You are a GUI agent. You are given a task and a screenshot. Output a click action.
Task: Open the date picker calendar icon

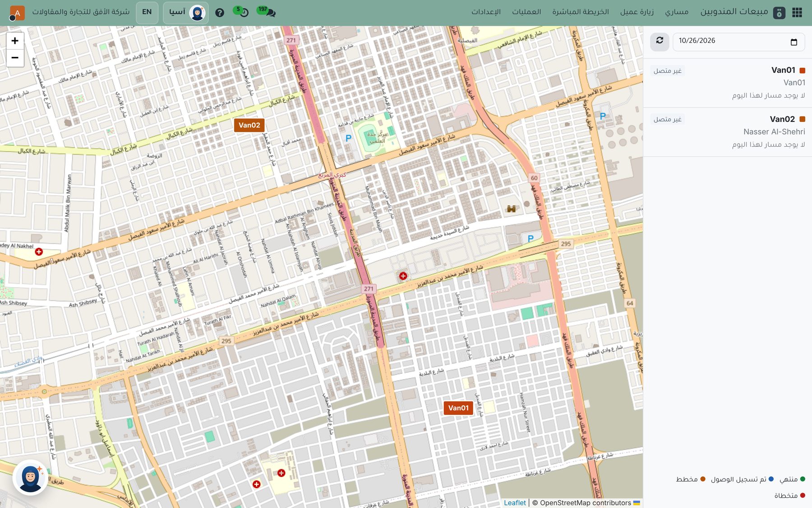tap(794, 42)
